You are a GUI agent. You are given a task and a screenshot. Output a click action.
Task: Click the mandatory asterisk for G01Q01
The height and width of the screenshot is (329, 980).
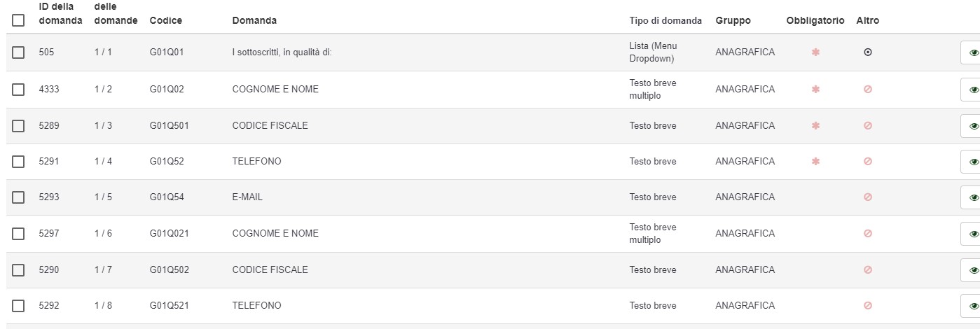point(815,52)
